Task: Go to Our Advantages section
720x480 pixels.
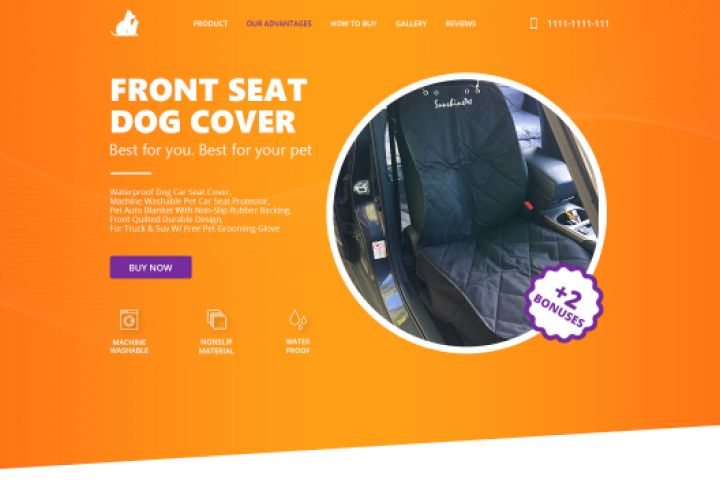Action: pyautogui.click(x=279, y=23)
